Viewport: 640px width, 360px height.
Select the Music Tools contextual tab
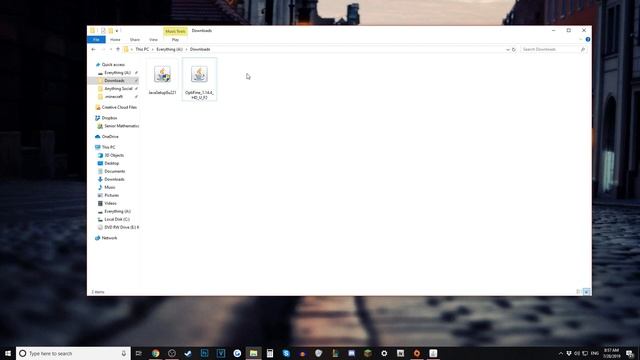176,31
